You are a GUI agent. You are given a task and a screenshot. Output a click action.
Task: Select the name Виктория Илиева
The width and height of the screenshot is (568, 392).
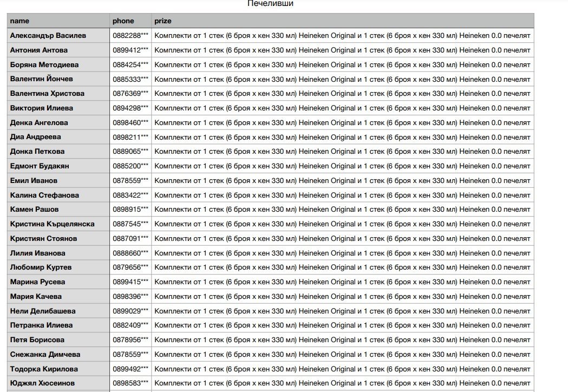click(42, 108)
